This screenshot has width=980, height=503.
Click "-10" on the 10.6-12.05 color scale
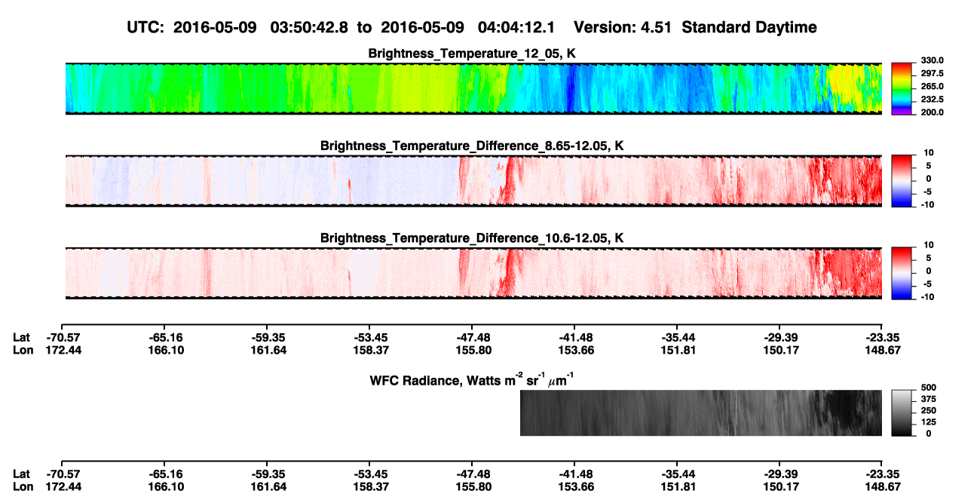926,297
